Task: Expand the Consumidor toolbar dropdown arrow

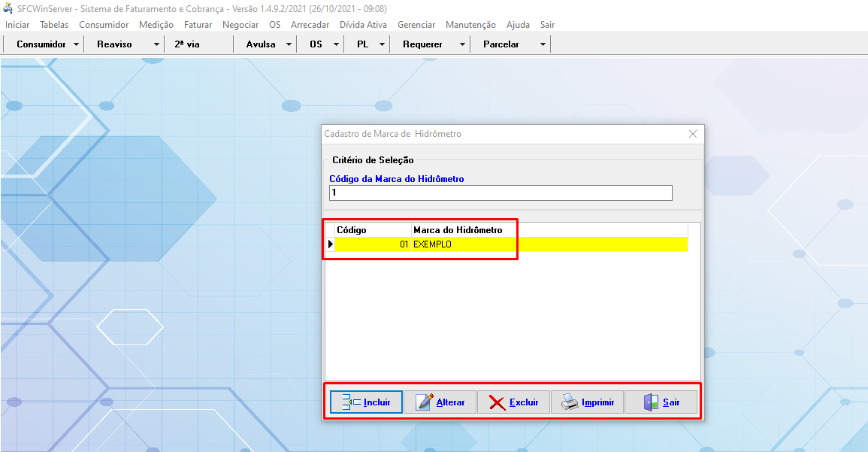Action: point(77,44)
